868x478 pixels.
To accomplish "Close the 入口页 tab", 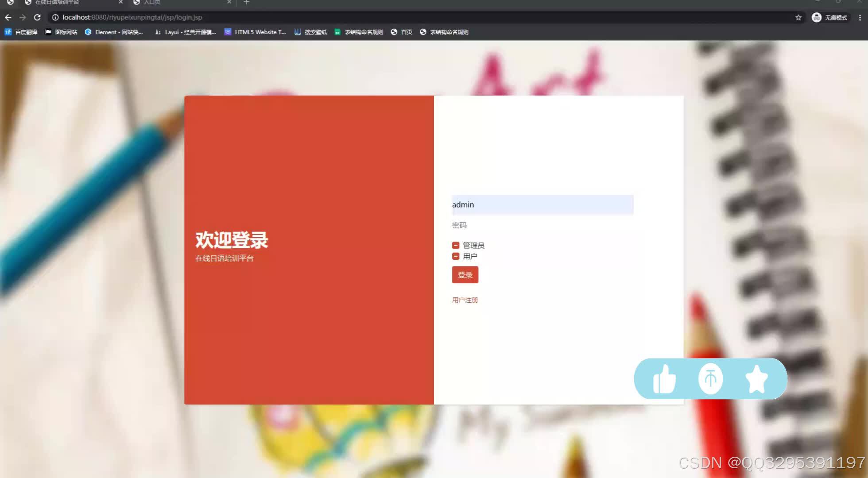I will (x=229, y=2).
